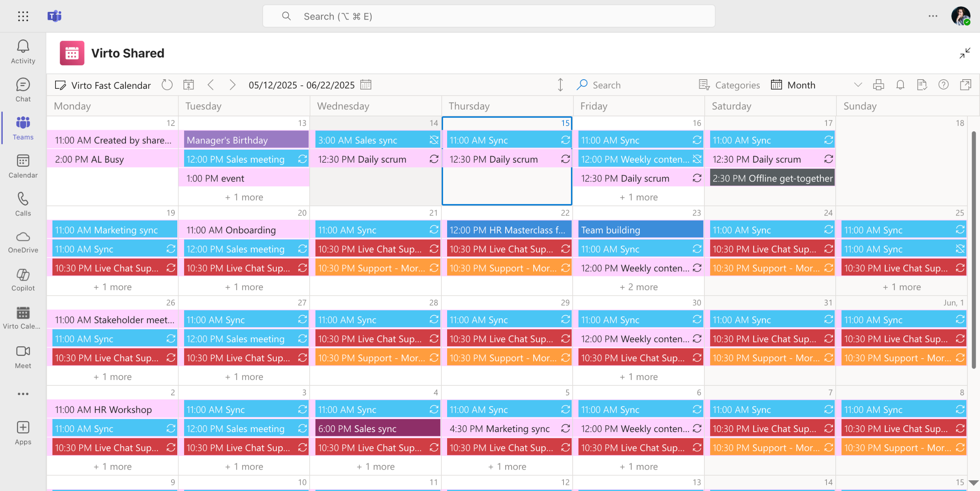Screen dimensions: 980x491
Task: Expand the Month view dropdown
Action: [857, 85]
